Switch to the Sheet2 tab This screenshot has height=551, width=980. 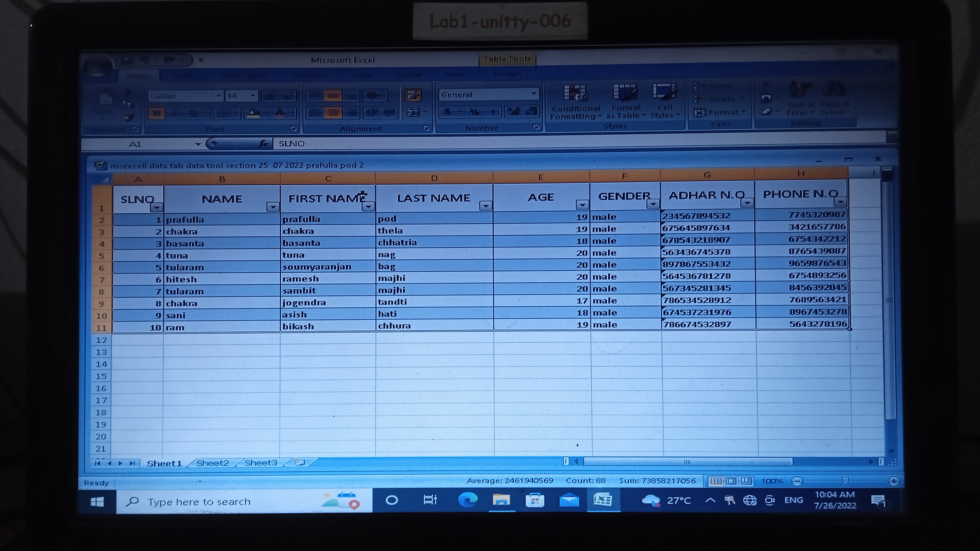(213, 463)
